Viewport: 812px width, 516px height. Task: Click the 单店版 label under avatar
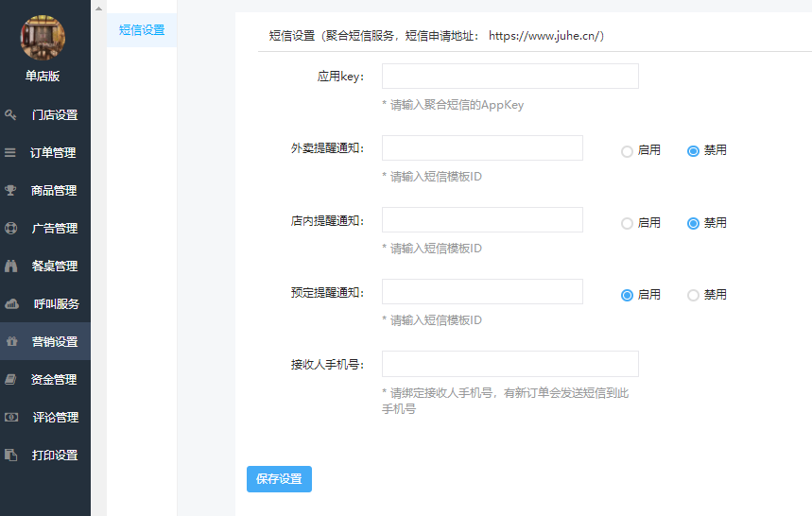pos(43,77)
